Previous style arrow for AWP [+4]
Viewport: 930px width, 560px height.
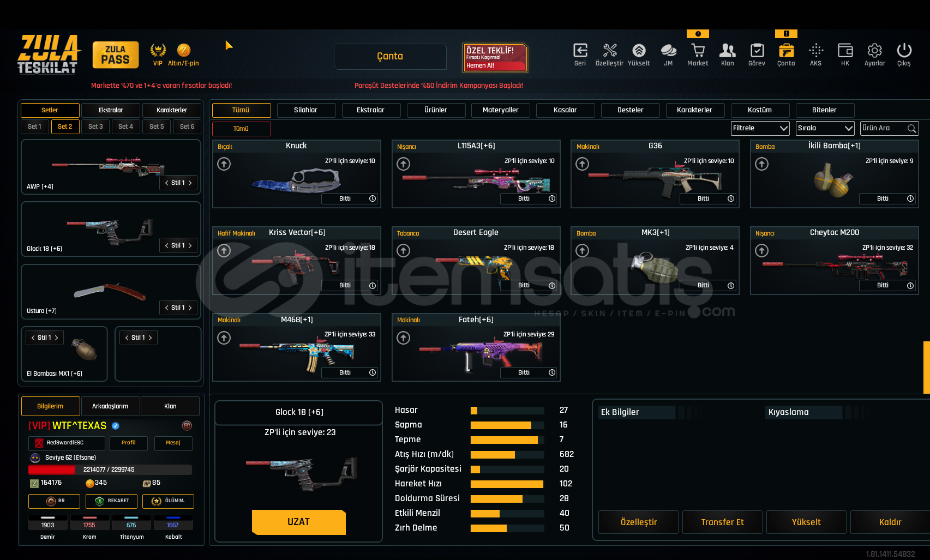click(166, 183)
